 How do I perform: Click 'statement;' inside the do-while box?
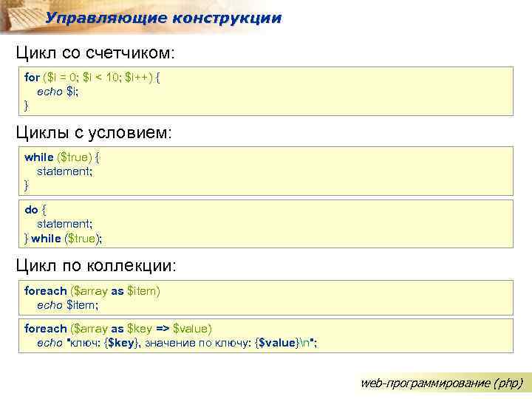tap(64, 224)
